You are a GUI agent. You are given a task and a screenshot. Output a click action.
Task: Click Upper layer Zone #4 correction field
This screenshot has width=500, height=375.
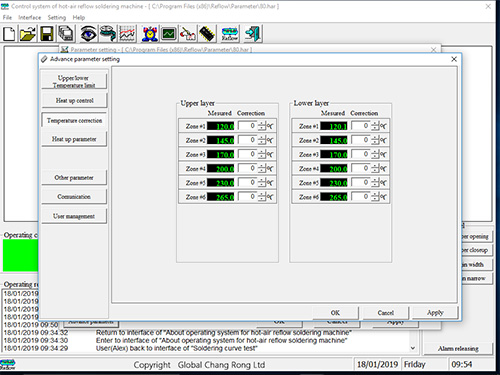click(248, 168)
